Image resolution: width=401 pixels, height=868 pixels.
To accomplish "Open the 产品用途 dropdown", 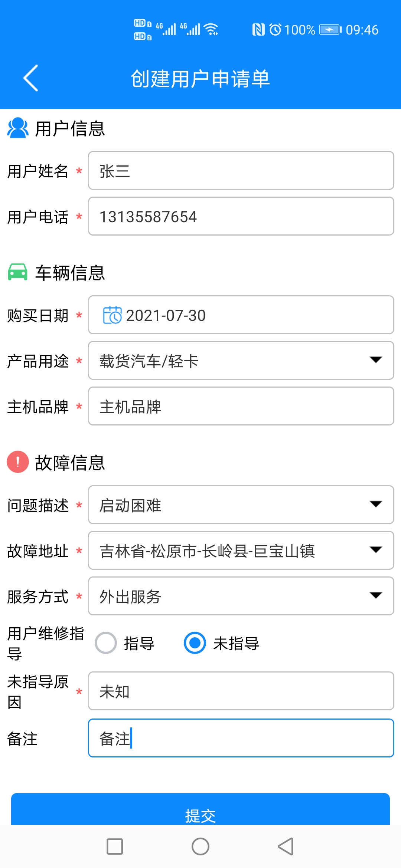I will tap(241, 361).
